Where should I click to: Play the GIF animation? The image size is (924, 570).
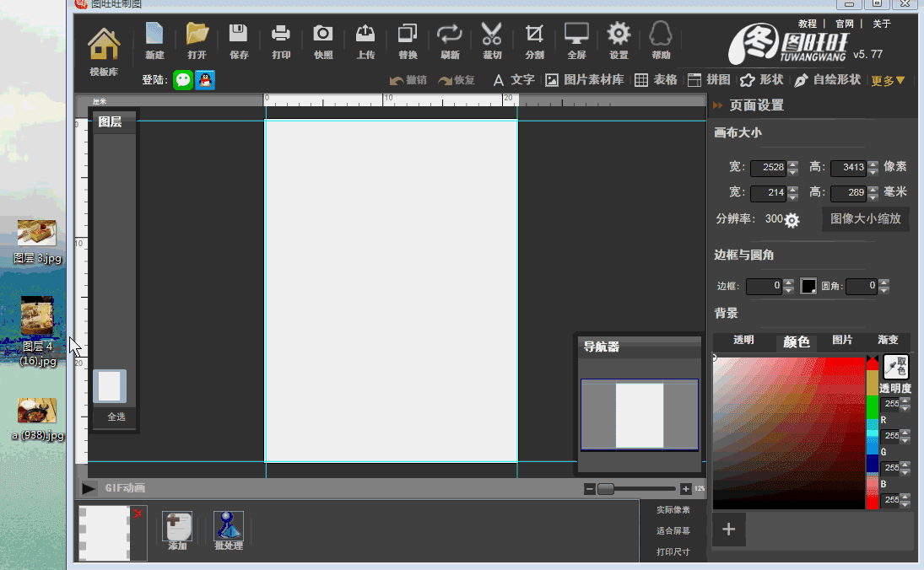pos(89,488)
